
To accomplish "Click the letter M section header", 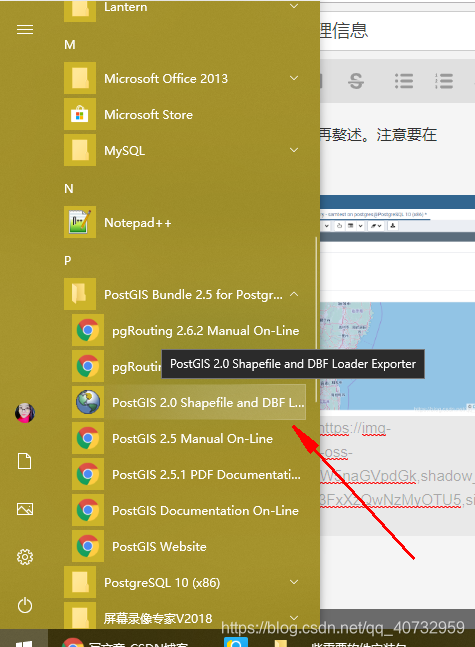I will (x=70, y=45).
